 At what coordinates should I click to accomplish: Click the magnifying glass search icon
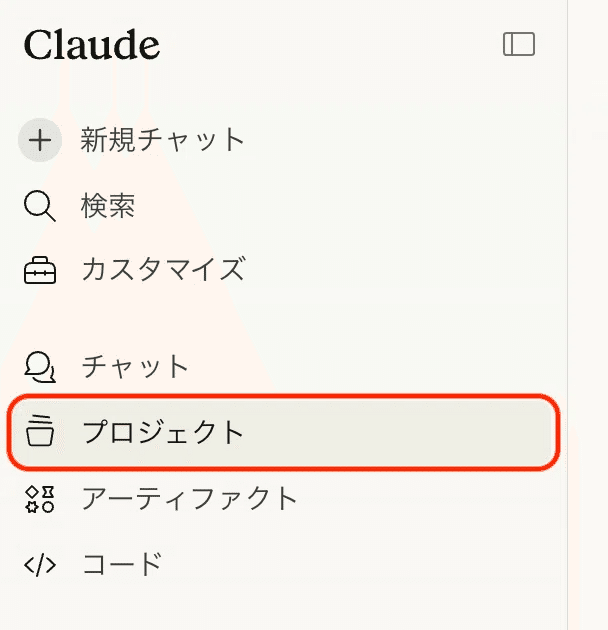coord(39,207)
